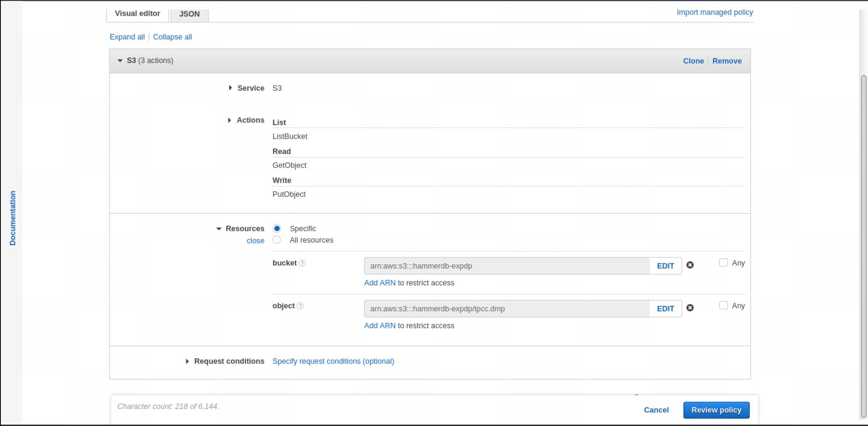Expand the Actions row
This screenshot has height=426, width=868.
(229, 120)
